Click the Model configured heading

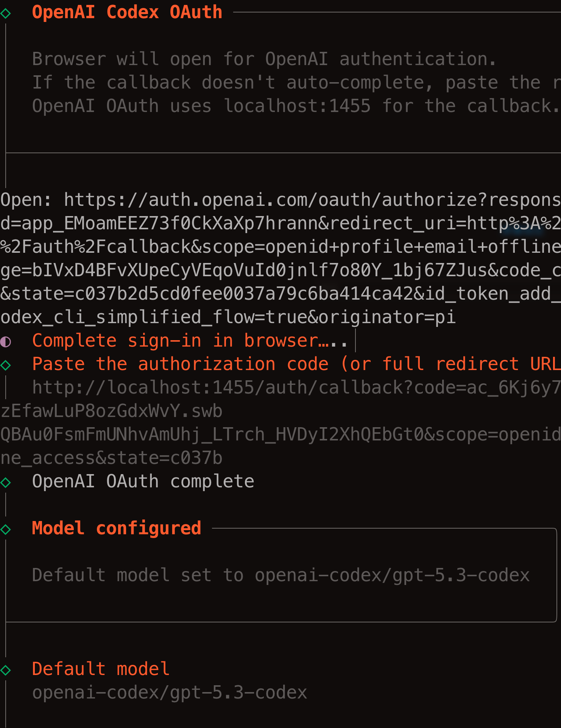coord(116,529)
